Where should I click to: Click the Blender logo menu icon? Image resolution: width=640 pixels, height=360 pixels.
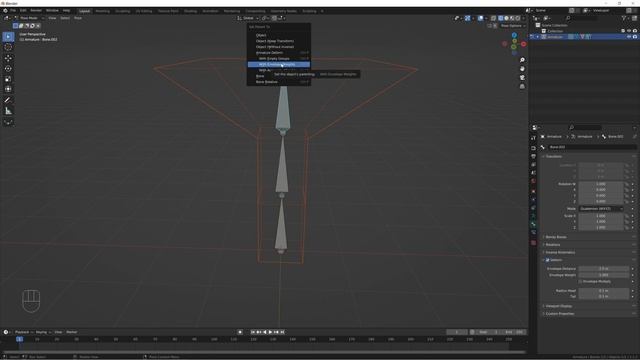(x=5, y=11)
